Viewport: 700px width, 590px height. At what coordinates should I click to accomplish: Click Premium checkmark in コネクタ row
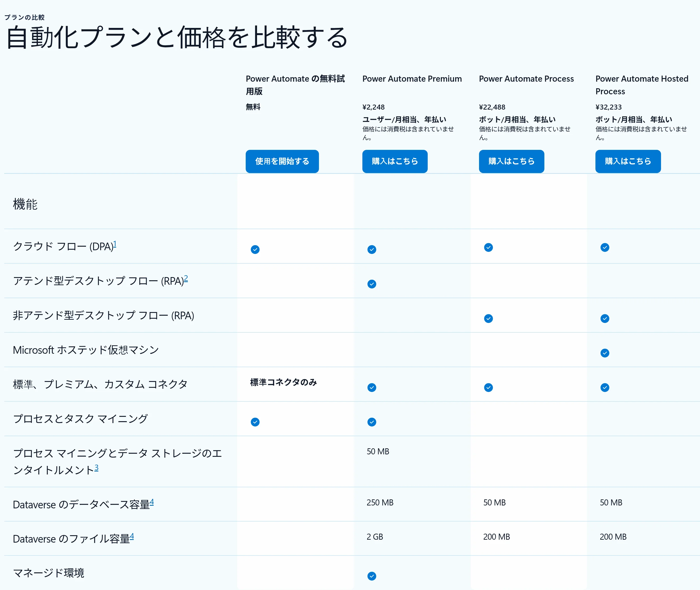372,387
